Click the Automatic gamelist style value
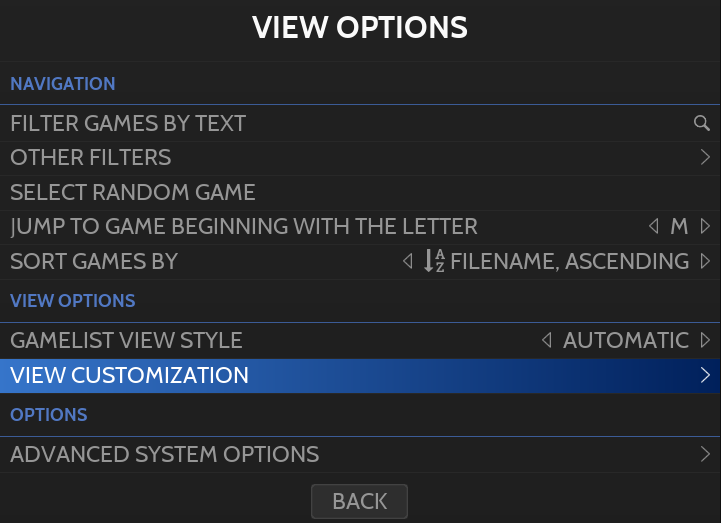 coord(626,340)
